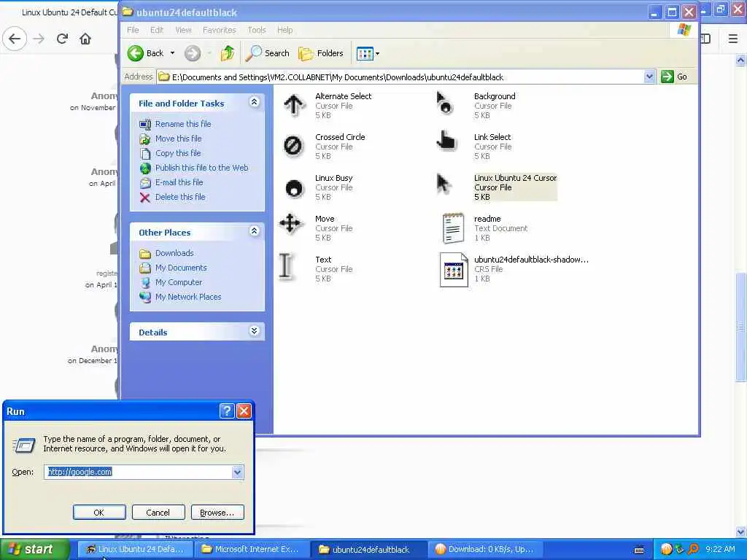Open the Views dropdown button
Screen dimensions: 747x560
(x=368, y=54)
